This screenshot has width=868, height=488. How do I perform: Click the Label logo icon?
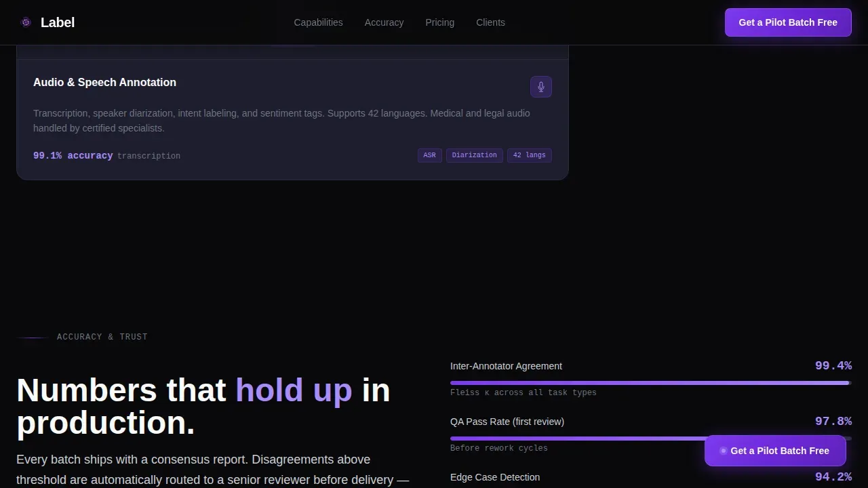[x=26, y=22]
